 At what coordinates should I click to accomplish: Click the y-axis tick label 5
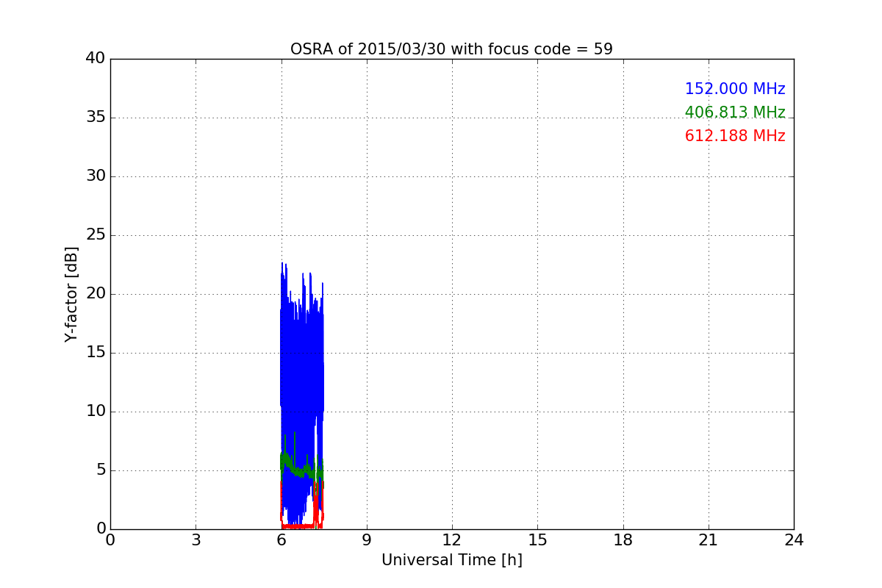coord(100,470)
